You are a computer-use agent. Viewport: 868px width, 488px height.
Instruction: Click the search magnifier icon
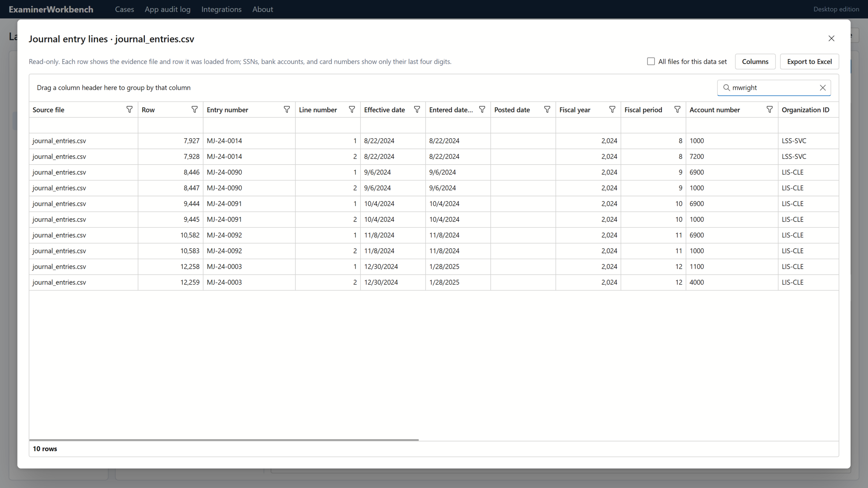(726, 88)
